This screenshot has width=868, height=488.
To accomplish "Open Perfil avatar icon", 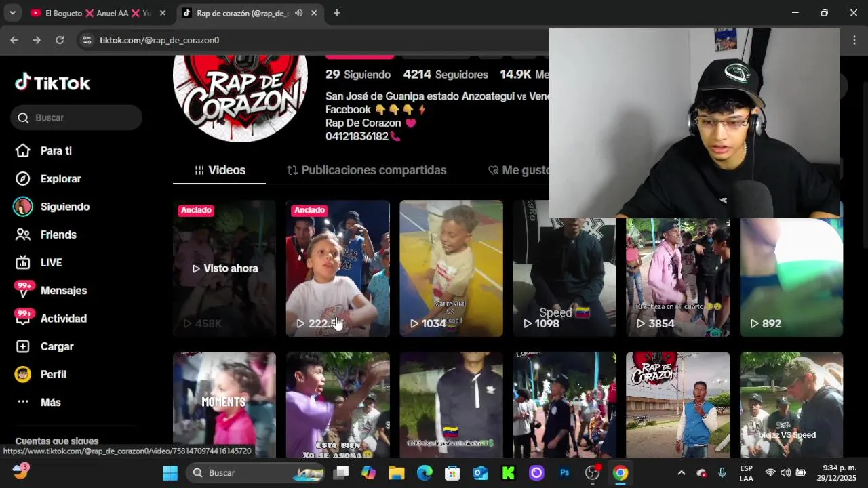I will (x=23, y=374).
